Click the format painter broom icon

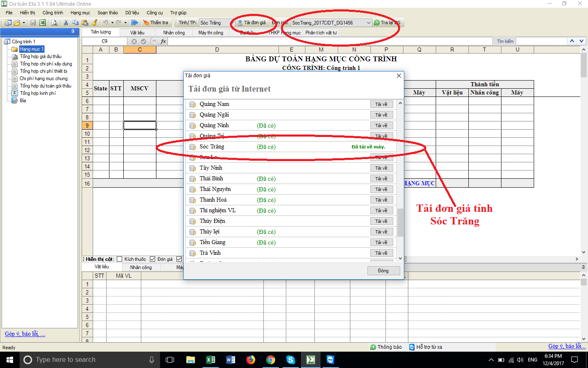tap(95, 22)
